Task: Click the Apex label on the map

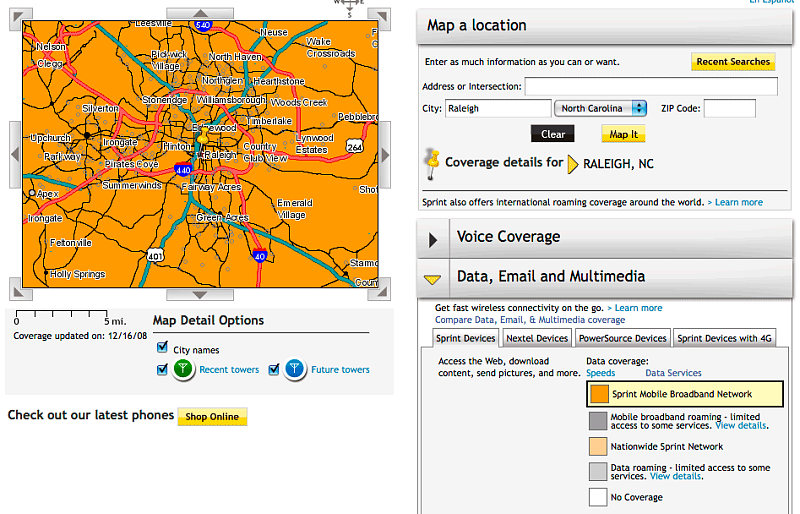Action: [47, 194]
